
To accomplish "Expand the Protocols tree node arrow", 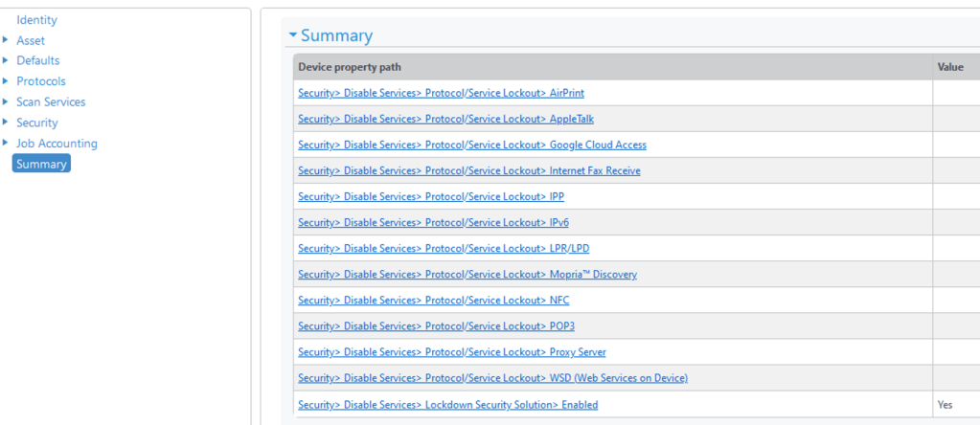I will [x=6, y=81].
